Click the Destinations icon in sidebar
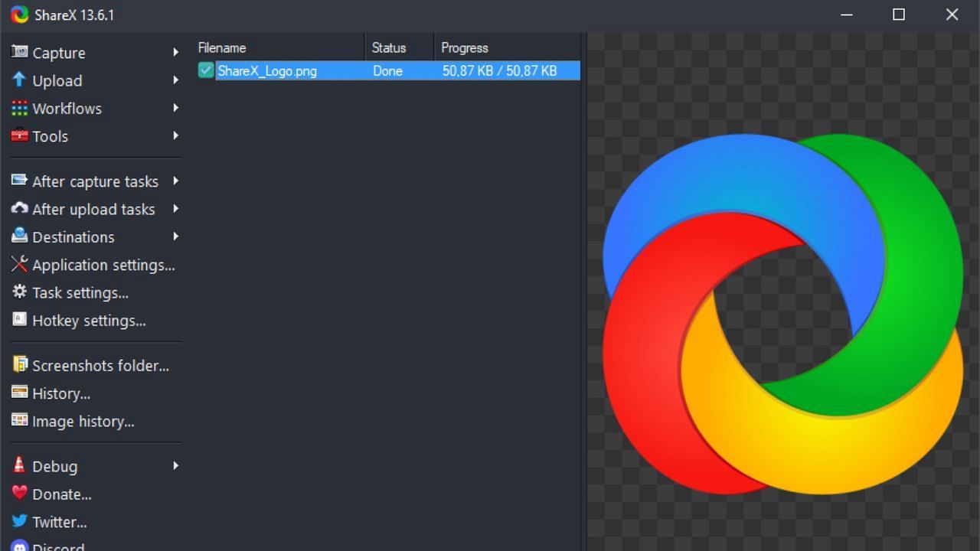 click(x=19, y=236)
